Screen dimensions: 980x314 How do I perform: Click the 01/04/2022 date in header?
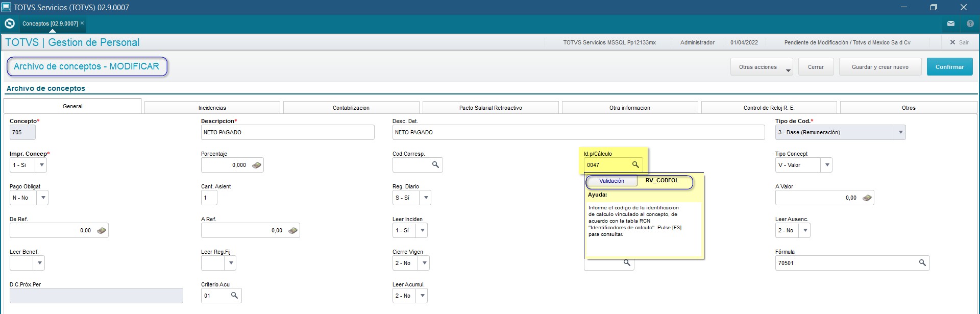click(744, 42)
